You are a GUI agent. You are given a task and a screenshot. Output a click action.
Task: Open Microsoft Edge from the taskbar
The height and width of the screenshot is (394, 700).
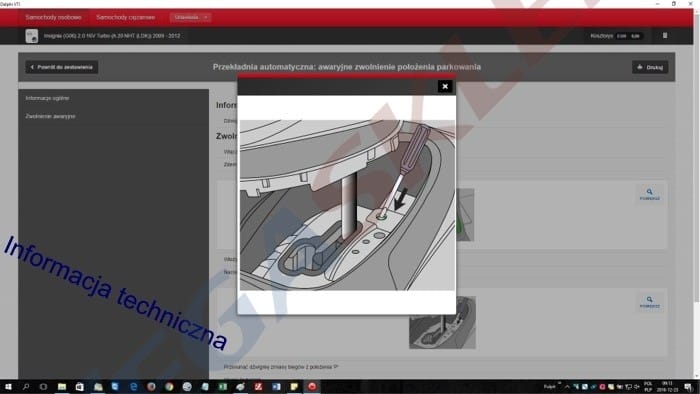point(133,387)
